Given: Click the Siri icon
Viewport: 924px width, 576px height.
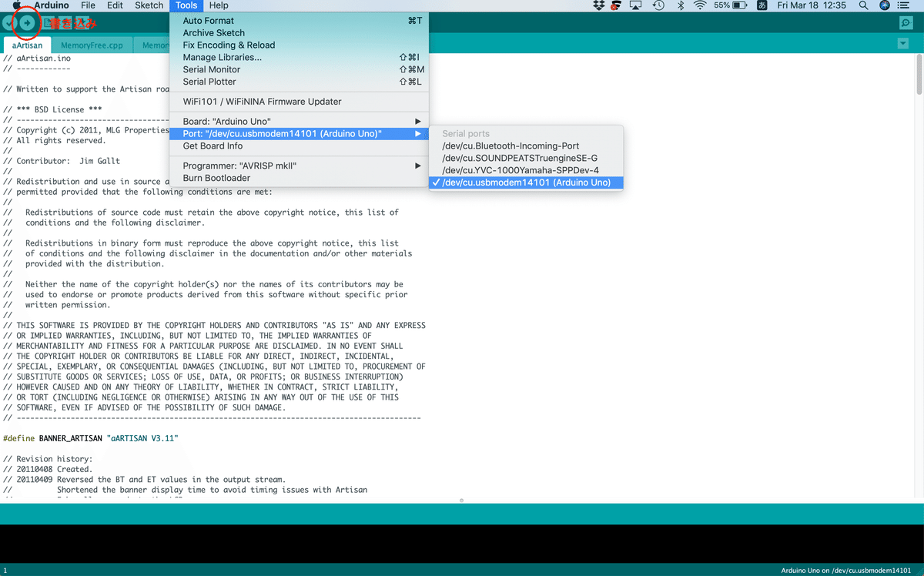Looking at the screenshot, I should point(885,5).
